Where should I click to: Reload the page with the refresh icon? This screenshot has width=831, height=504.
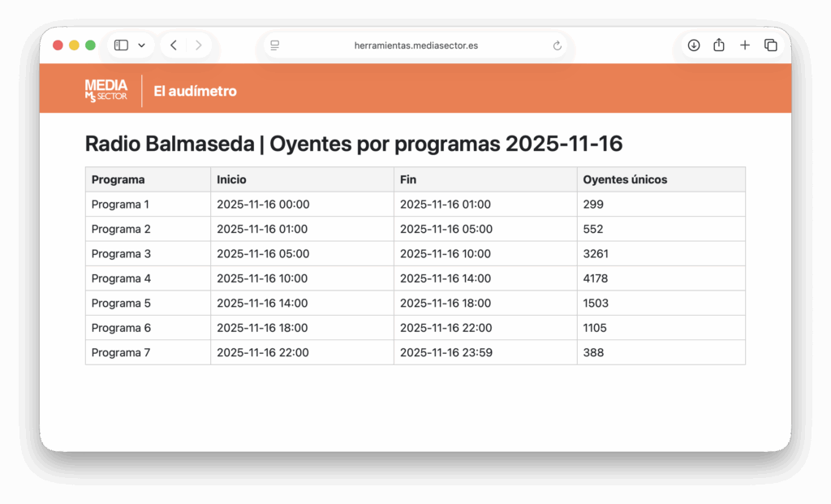pyautogui.click(x=557, y=45)
